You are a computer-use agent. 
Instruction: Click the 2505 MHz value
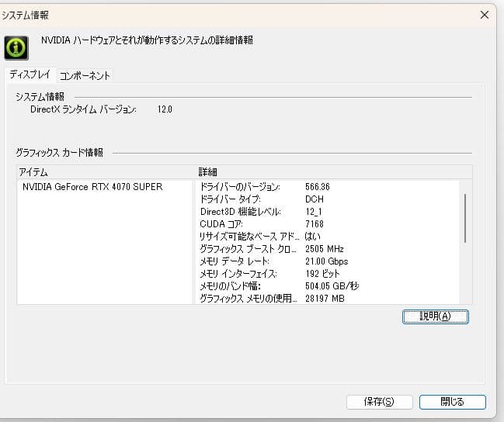(x=325, y=249)
